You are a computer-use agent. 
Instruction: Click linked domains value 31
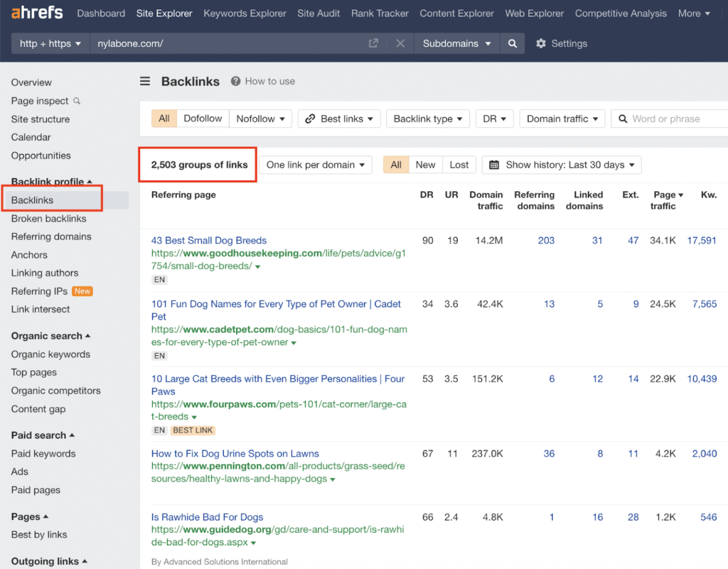[597, 240]
